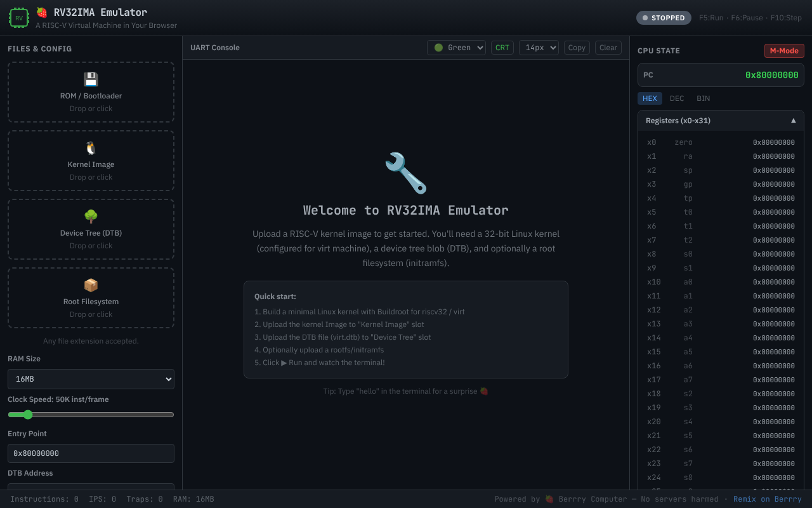Screen dimensions: 812x508
Task: Click the UART Console panel title
Action: [x=215, y=48]
